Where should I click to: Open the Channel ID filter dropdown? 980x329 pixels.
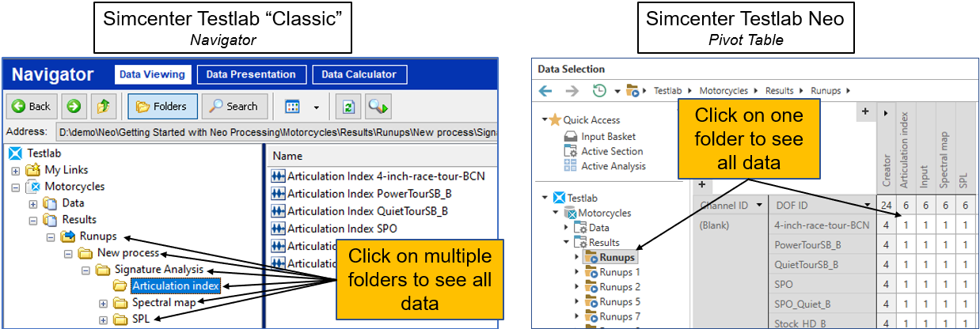760,206
